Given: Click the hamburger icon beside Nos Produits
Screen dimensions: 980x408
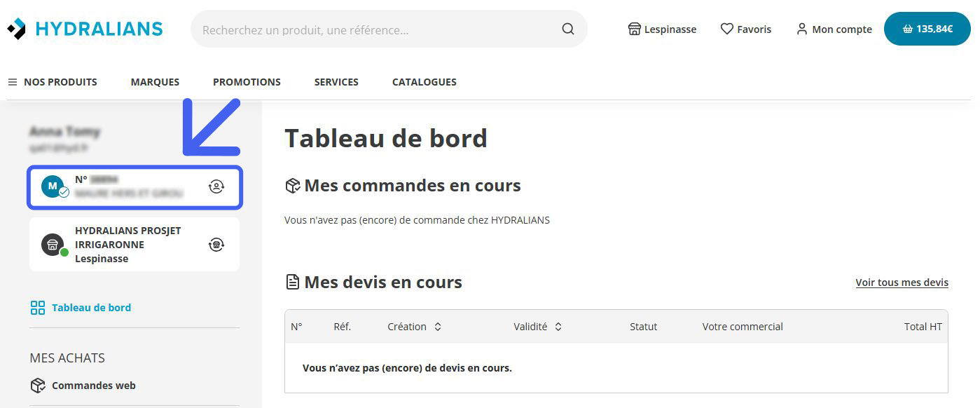Looking at the screenshot, I should pos(13,82).
